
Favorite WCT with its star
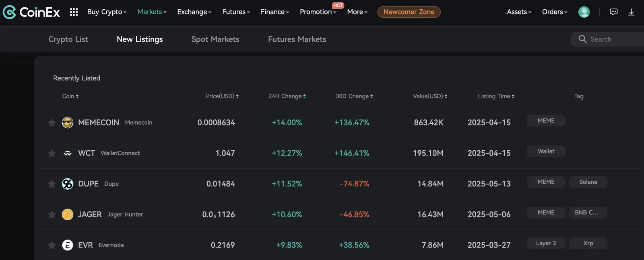point(52,153)
